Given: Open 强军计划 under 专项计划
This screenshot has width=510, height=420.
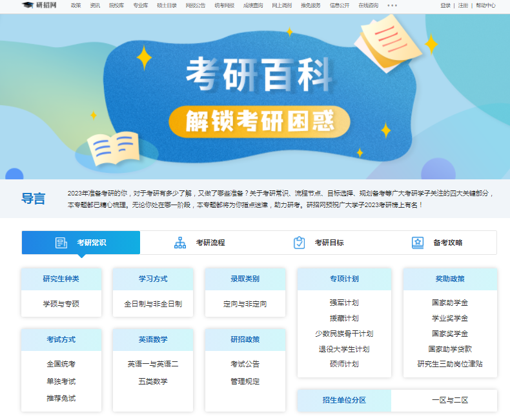Looking at the screenshot, I should click(343, 303).
